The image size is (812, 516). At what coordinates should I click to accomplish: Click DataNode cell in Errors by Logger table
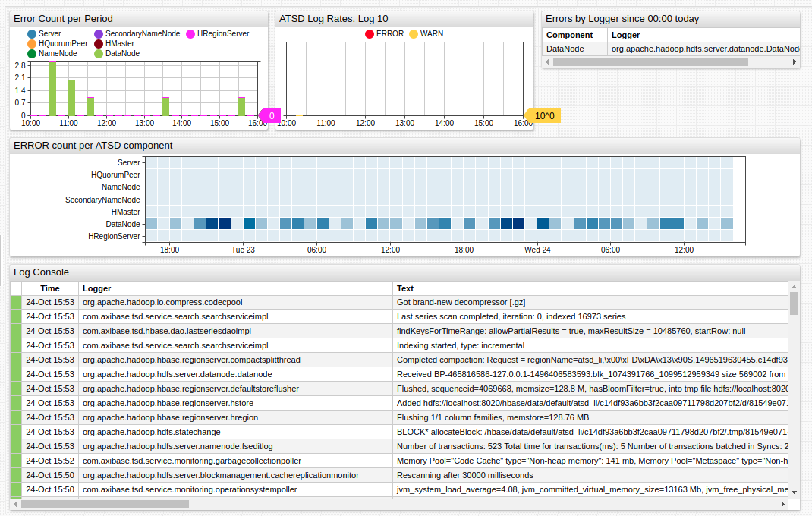[565, 49]
